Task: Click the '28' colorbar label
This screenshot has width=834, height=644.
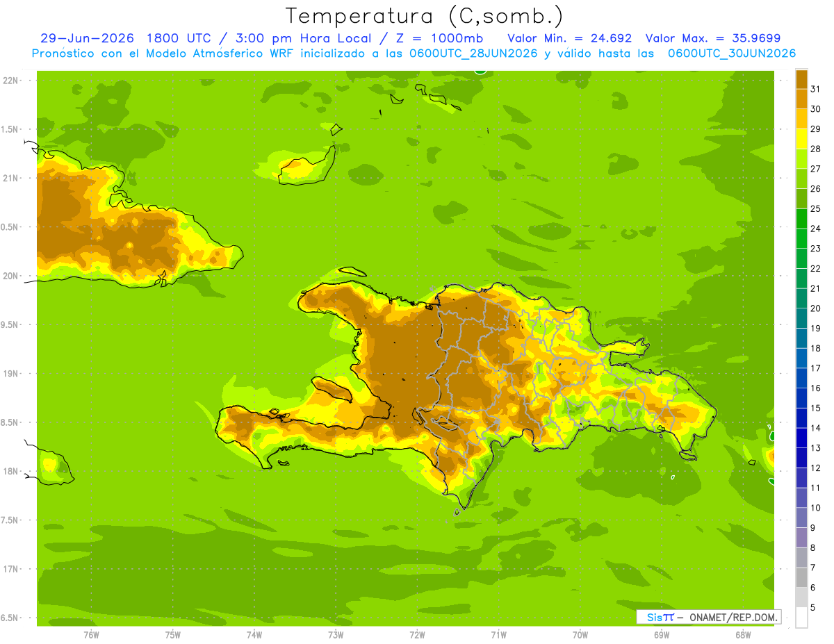Action: pos(816,149)
